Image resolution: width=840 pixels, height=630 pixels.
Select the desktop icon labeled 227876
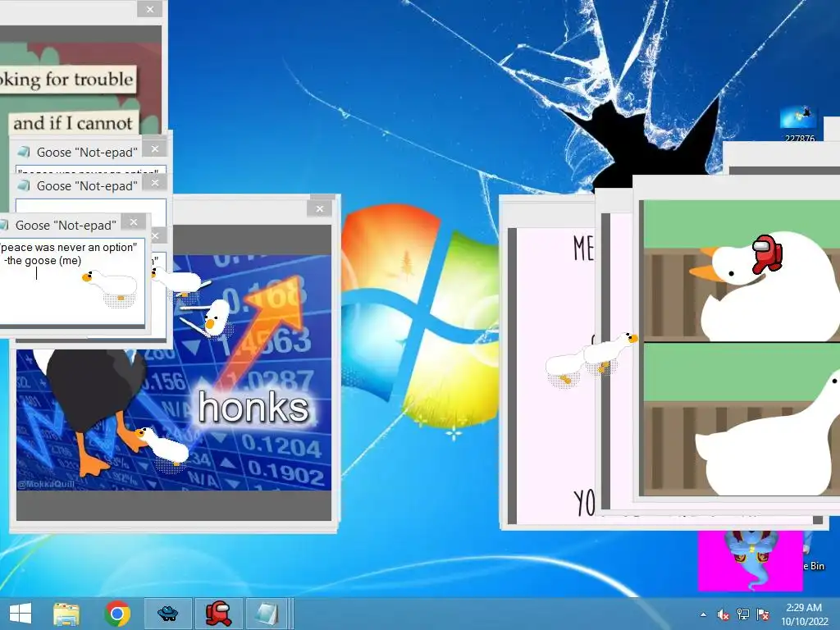[x=799, y=125]
